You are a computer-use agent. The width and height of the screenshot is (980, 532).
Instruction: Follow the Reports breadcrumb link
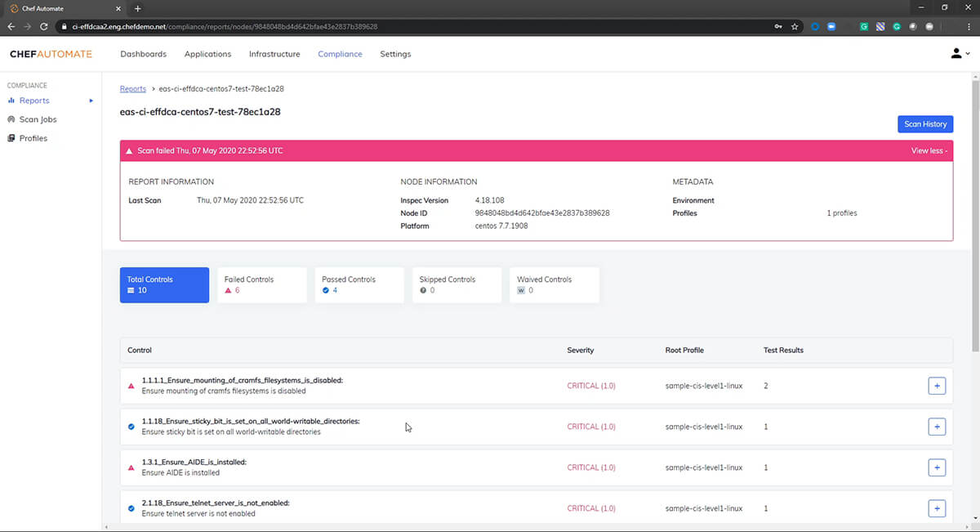pyautogui.click(x=133, y=88)
